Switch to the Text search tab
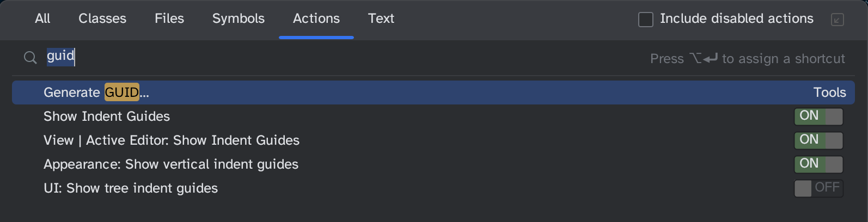Viewport: 868px width, 222px height. (x=381, y=18)
